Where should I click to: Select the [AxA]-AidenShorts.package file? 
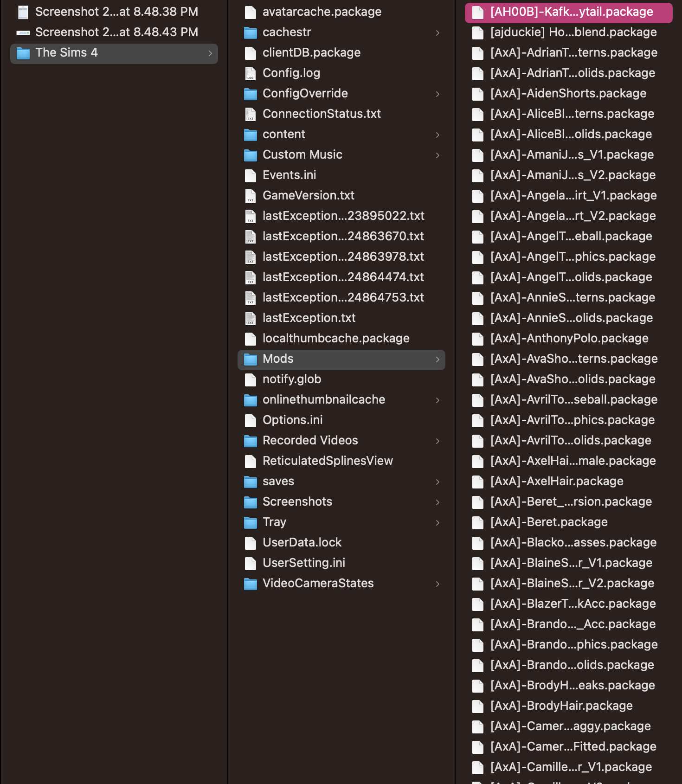(x=568, y=94)
